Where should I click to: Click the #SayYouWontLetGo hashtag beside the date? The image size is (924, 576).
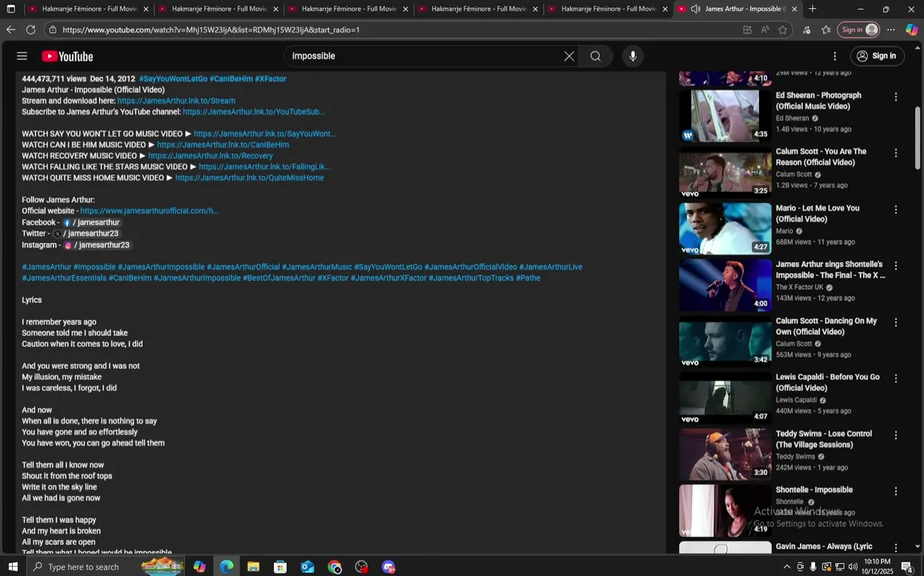tap(173, 79)
